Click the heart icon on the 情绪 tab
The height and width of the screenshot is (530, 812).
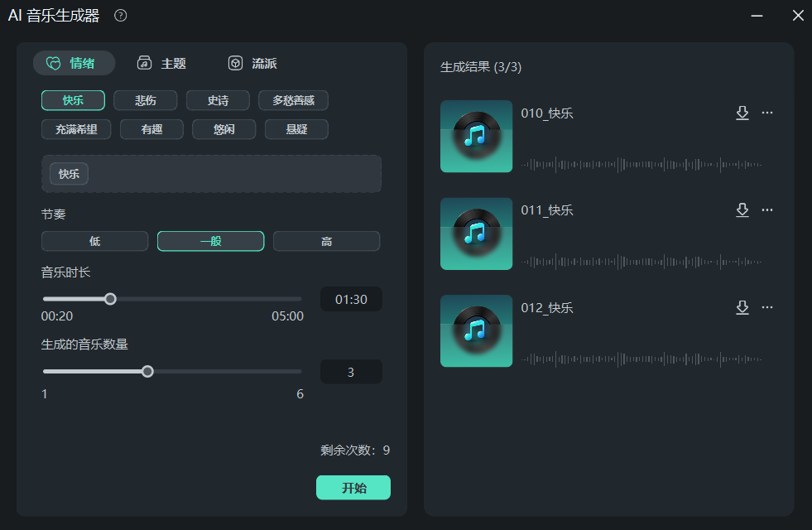51,62
